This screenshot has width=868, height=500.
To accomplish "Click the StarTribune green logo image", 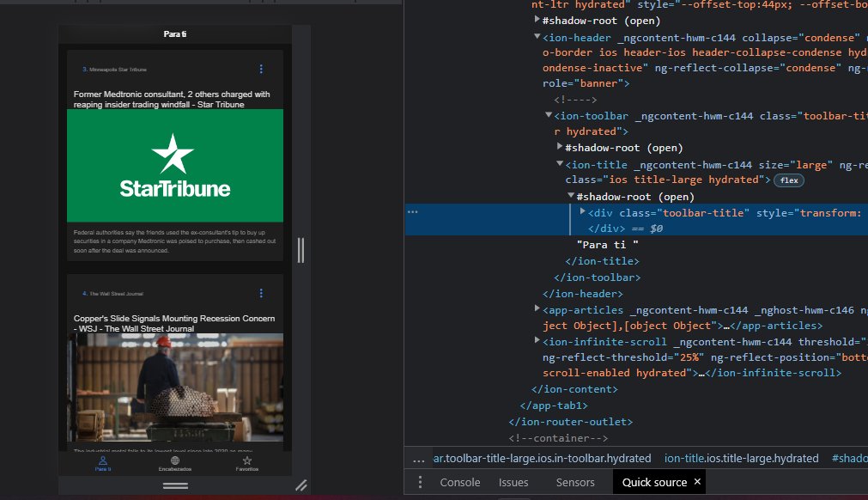I will coord(175,166).
